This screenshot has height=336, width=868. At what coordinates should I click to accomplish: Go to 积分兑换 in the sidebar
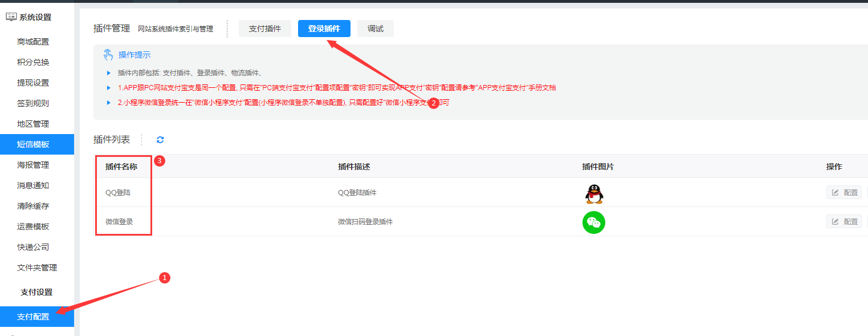tap(33, 62)
